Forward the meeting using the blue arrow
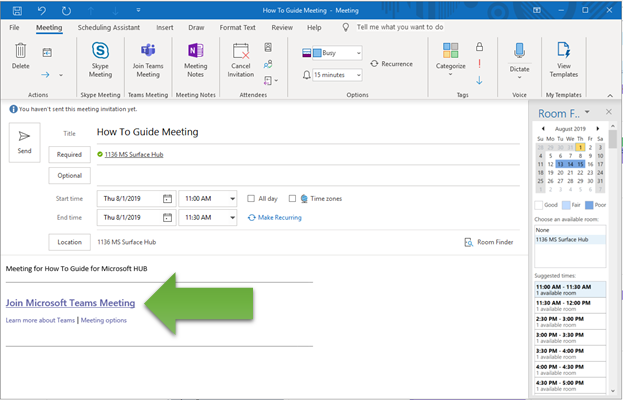Viewport: 623px width, 400px height. tap(45, 75)
